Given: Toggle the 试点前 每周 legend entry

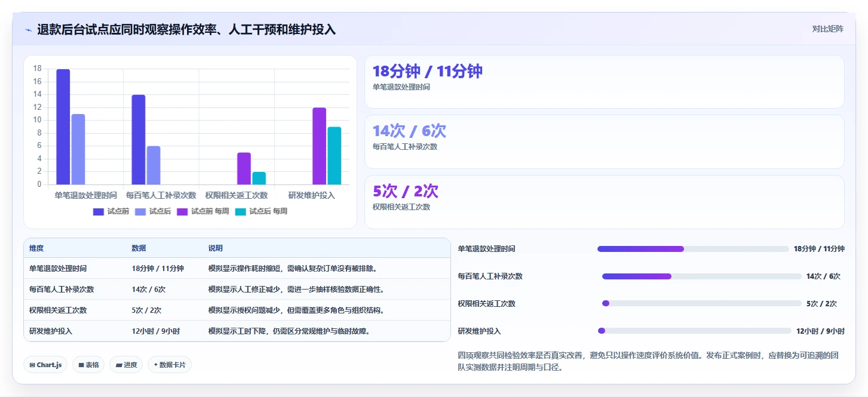Looking at the screenshot, I should coord(203,211).
